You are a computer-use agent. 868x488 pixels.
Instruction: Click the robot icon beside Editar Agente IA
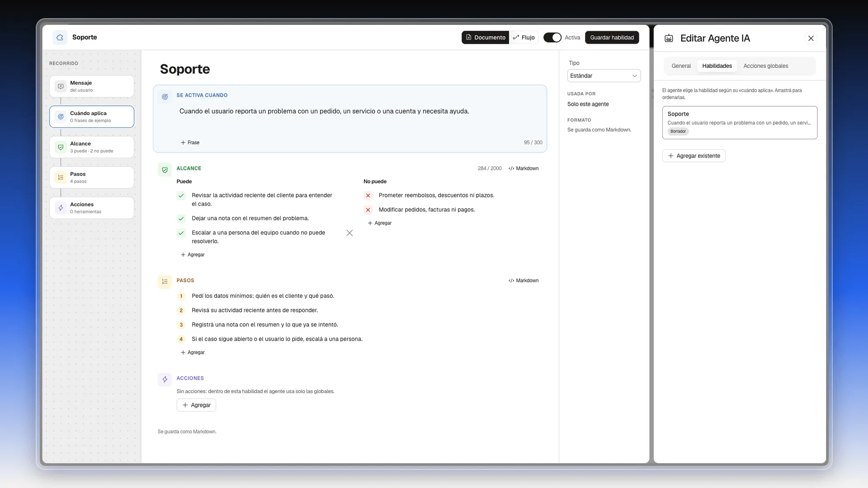[669, 38]
